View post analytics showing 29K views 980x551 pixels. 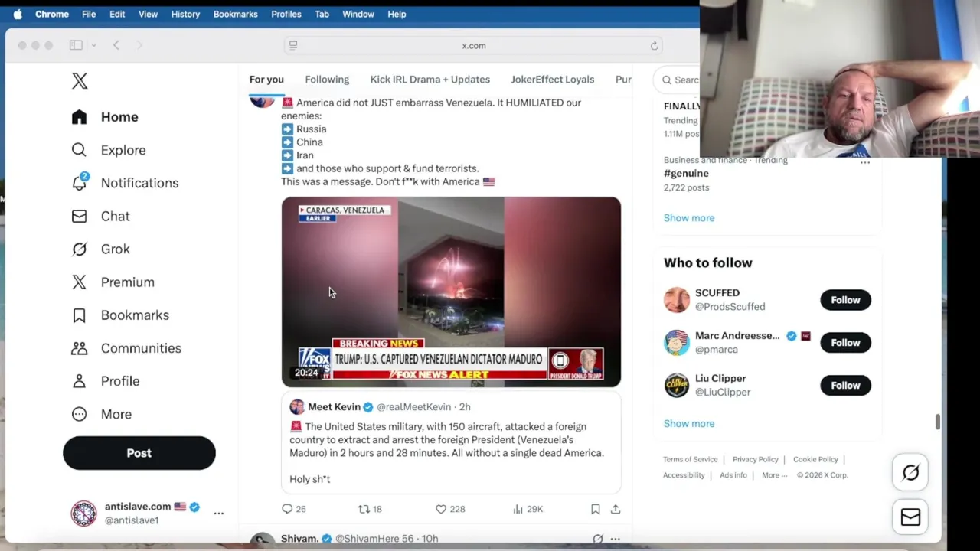(x=518, y=509)
